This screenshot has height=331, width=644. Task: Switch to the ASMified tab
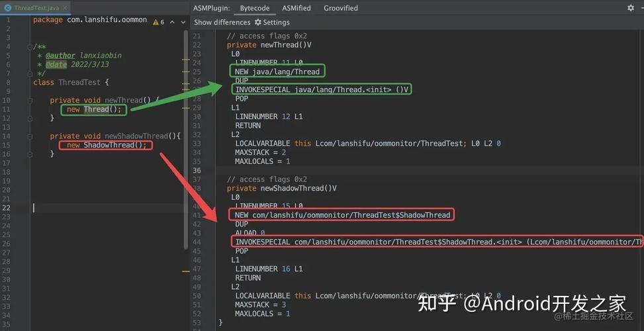pyautogui.click(x=296, y=8)
